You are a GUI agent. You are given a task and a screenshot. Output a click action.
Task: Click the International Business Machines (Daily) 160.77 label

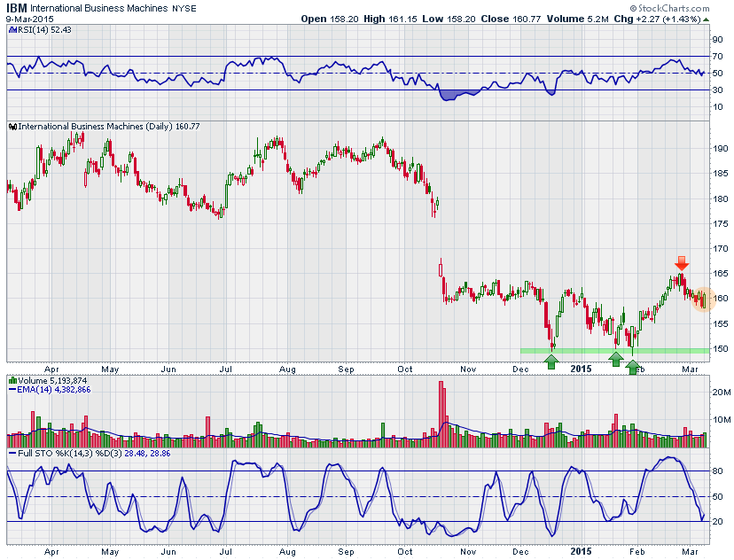click(109, 127)
